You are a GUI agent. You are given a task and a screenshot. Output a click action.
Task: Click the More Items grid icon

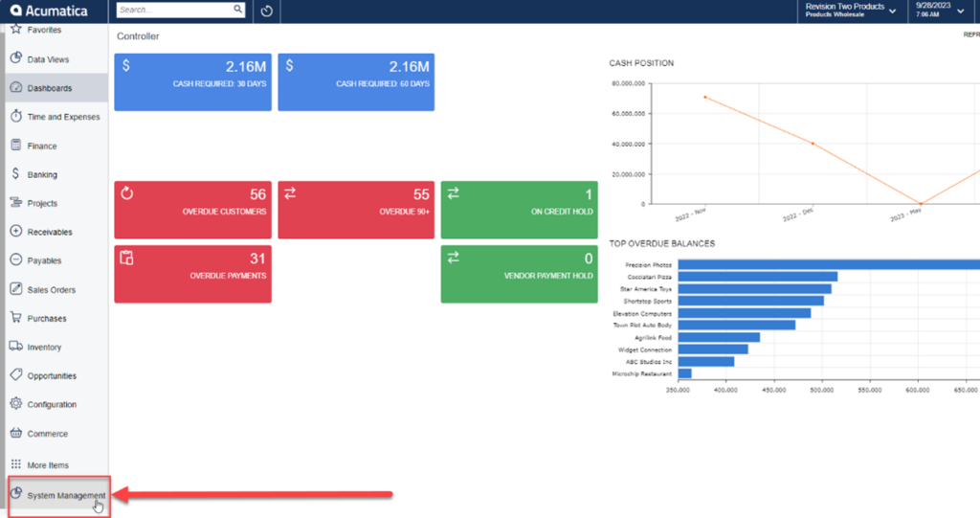pyautogui.click(x=16, y=464)
